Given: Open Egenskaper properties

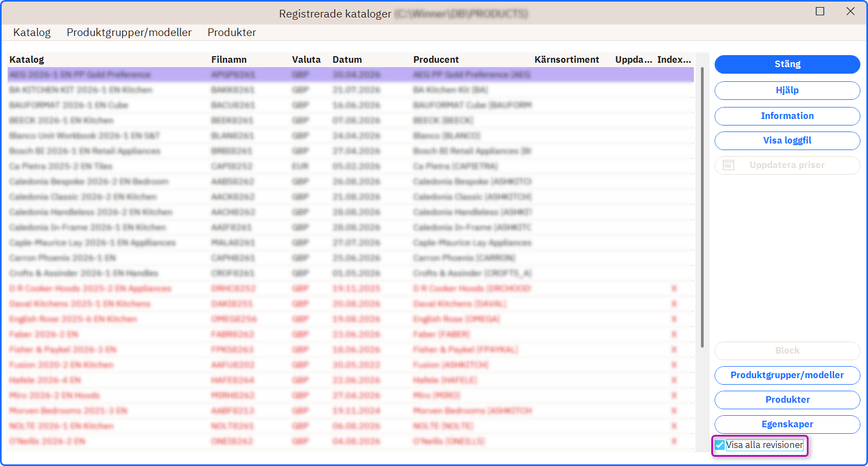Looking at the screenshot, I should [x=787, y=425].
